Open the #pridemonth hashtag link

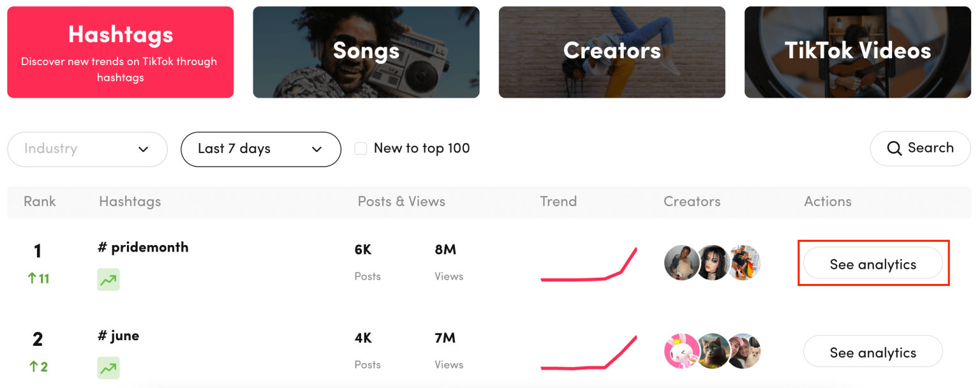pyautogui.click(x=142, y=247)
